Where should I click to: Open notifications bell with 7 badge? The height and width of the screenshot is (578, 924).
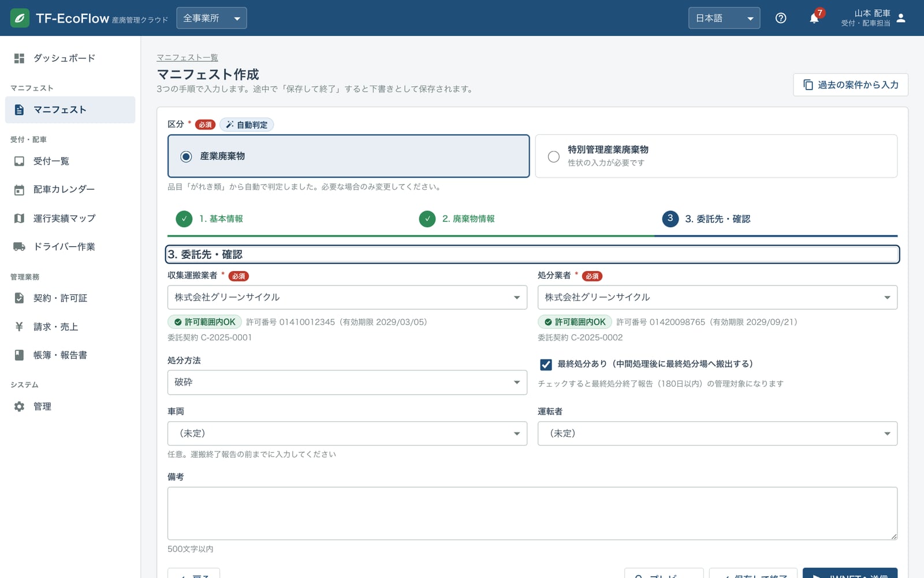(814, 18)
